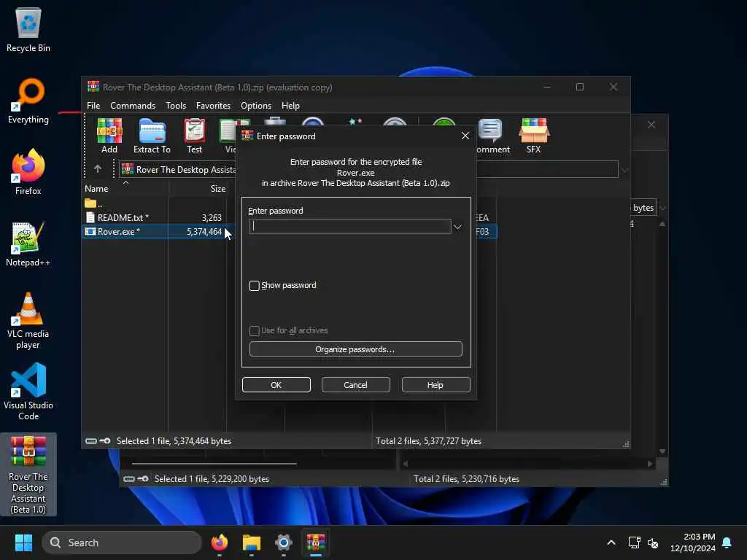Show hidden system tray icons chevron
This screenshot has width=747, height=560.
pyautogui.click(x=611, y=542)
